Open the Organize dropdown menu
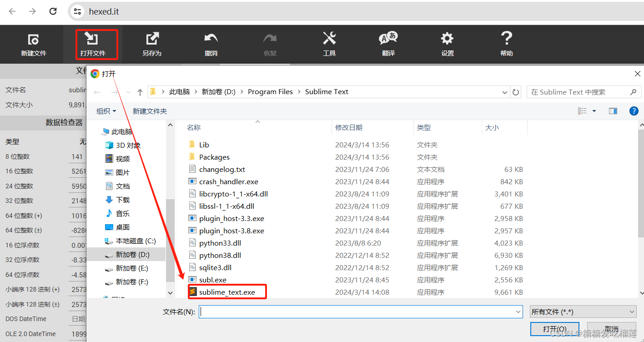 [x=106, y=111]
